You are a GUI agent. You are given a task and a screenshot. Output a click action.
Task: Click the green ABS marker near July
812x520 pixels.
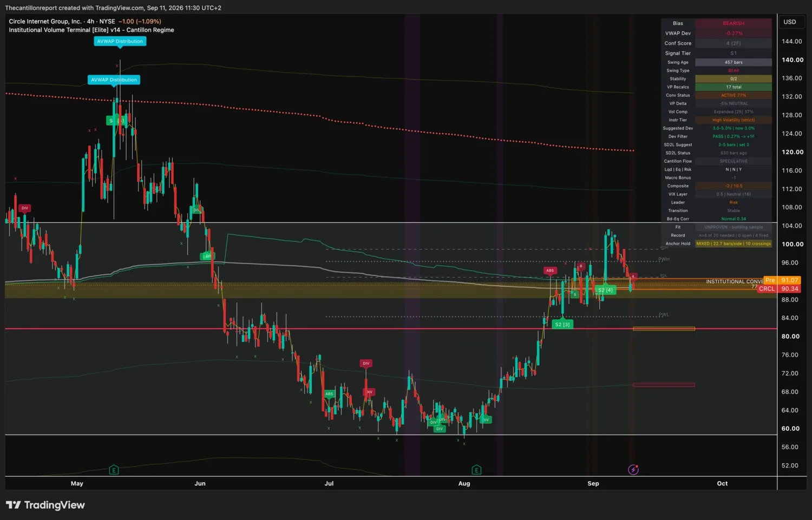[x=329, y=394]
